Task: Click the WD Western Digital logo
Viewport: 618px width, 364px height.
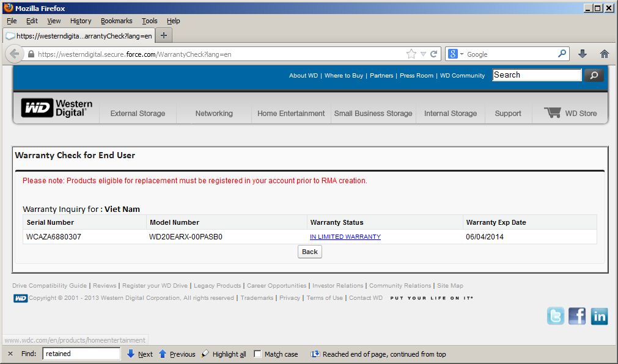Action: 57,108
